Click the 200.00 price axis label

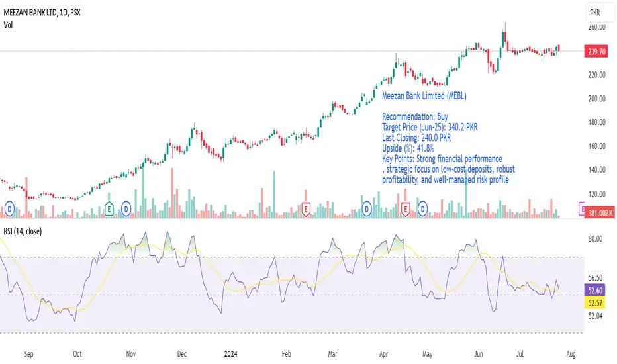(x=596, y=99)
